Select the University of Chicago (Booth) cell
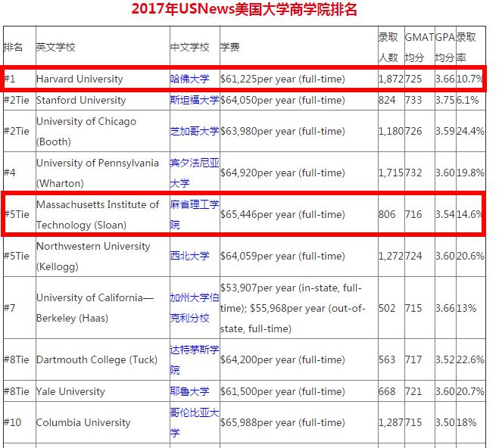 click(x=103, y=131)
